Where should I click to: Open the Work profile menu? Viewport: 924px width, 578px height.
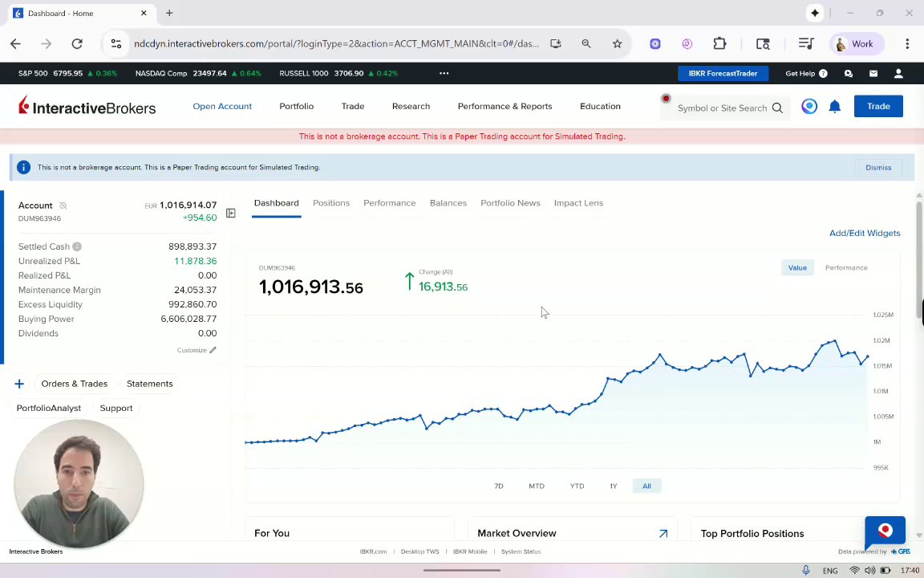(x=855, y=43)
